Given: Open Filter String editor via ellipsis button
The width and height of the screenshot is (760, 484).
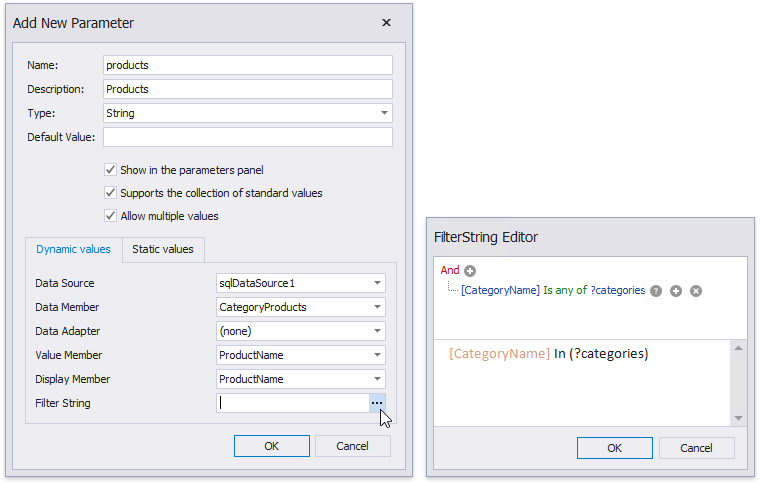Looking at the screenshot, I should [x=376, y=403].
